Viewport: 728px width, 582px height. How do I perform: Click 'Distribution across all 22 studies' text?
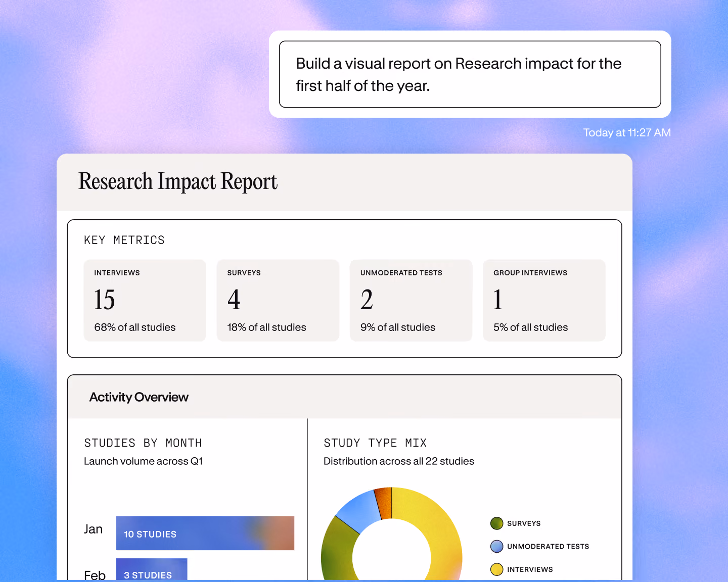click(399, 461)
